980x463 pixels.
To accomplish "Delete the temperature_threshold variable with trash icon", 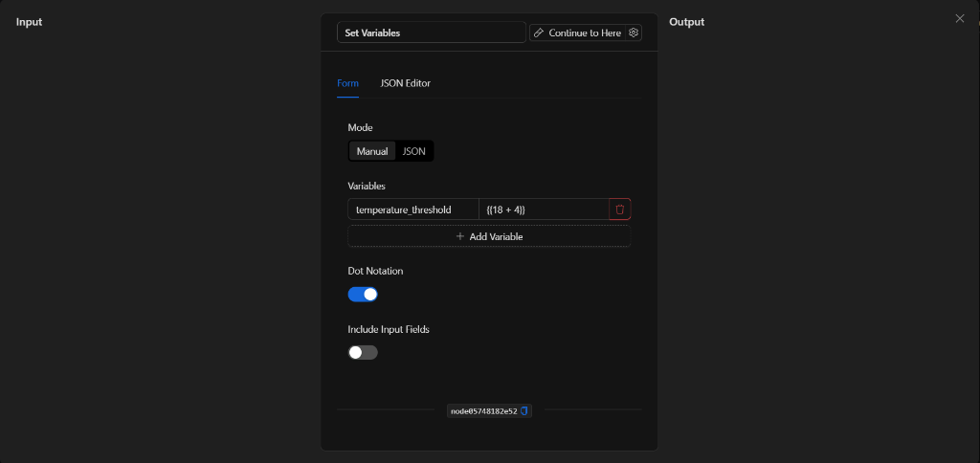I will click(619, 209).
